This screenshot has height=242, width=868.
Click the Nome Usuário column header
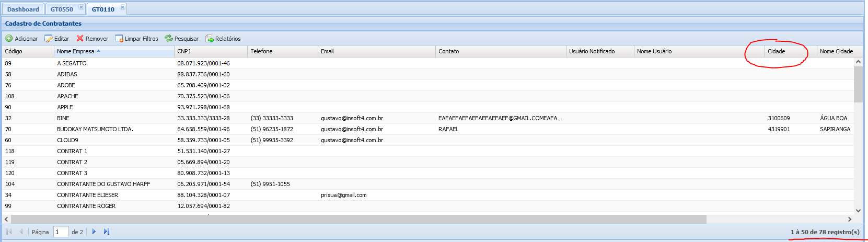pos(699,51)
